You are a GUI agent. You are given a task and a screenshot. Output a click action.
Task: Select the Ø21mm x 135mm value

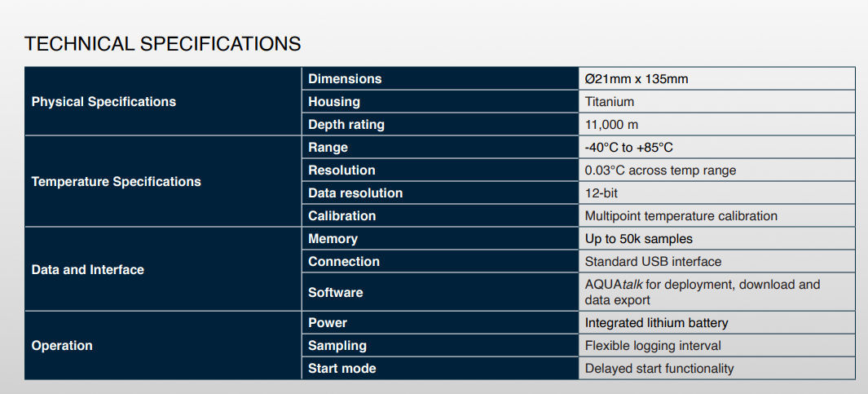point(637,79)
